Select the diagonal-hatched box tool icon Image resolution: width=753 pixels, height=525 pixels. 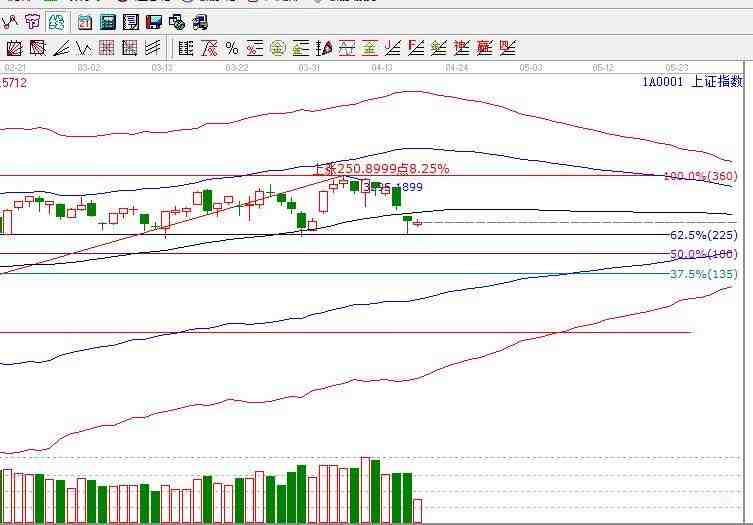pyautogui.click(x=37, y=48)
